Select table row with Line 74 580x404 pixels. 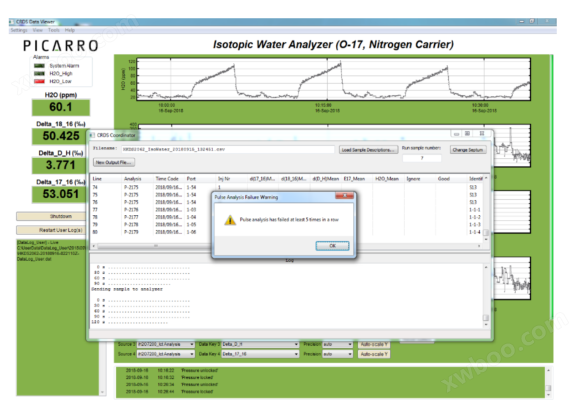click(x=287, y=187)
